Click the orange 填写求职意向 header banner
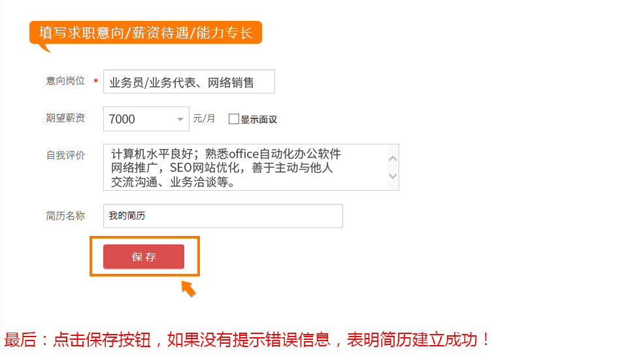The image size is (641, 364). 146,33
